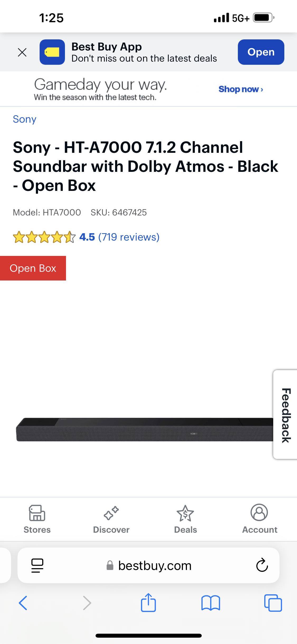Tap the star rating icons
Viewport: 297px width, 644px height.
[44, 237]
